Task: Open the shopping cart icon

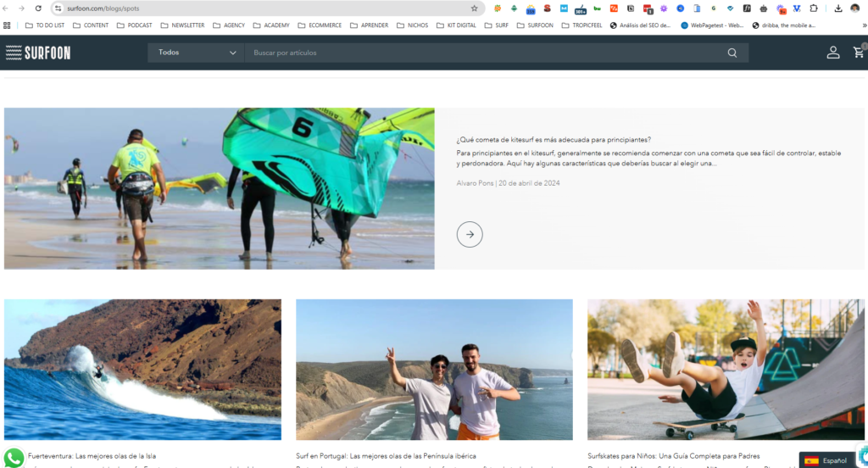Action: [858, 53]
